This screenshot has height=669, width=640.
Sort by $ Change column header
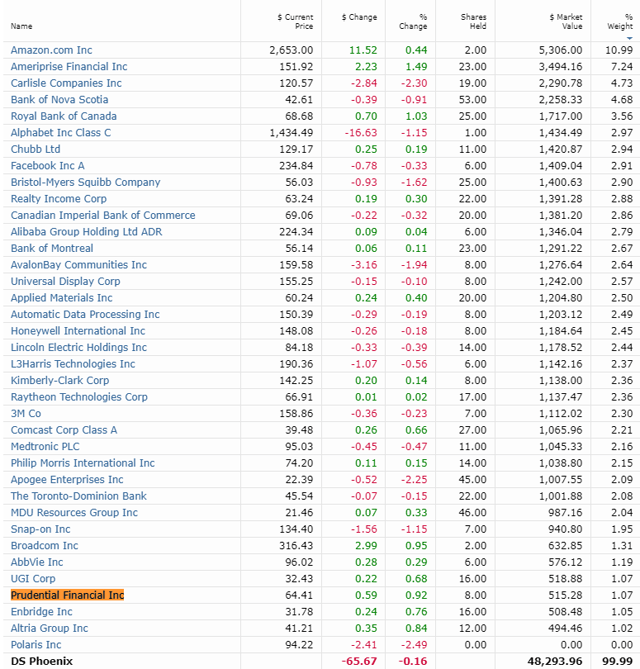358,17
